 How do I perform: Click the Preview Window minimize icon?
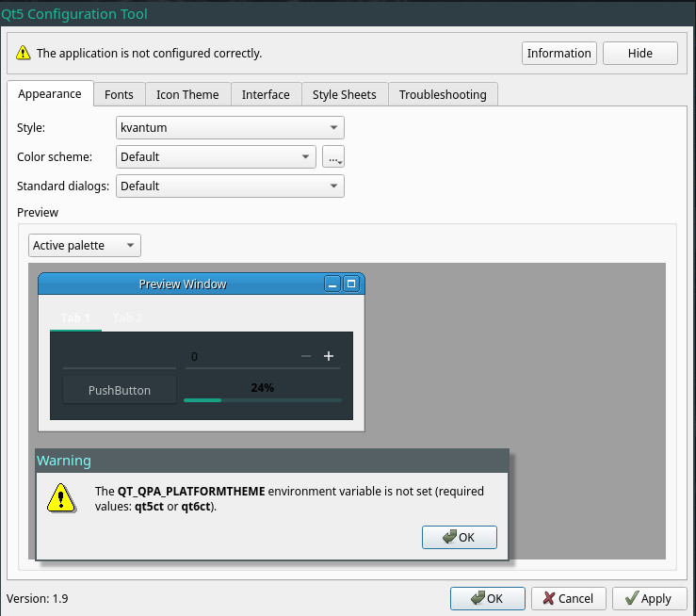(332, 284)
